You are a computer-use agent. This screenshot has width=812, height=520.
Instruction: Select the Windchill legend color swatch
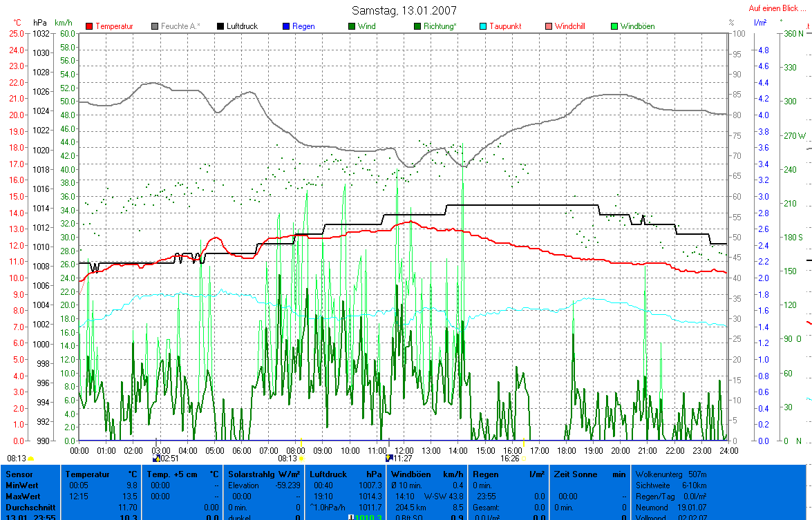(x=549, y=26)
